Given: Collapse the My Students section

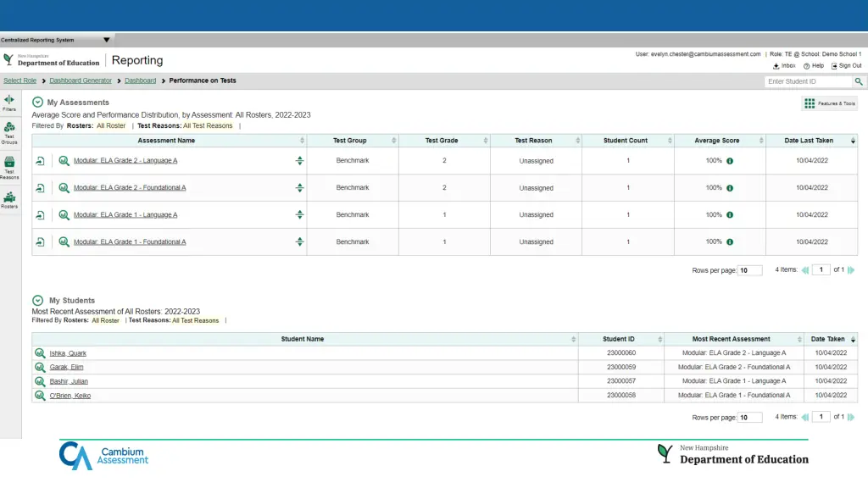Looking at the screenshot, I should point(37,301).
